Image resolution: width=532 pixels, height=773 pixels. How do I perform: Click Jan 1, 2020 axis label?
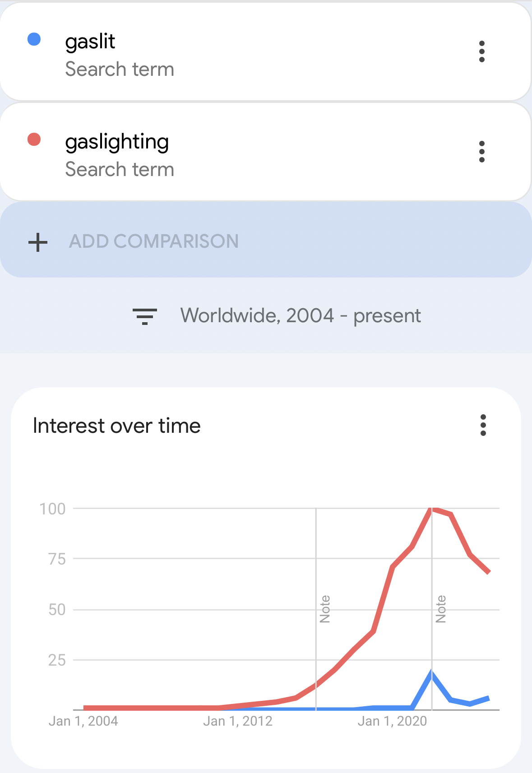[x=392, y=721]
